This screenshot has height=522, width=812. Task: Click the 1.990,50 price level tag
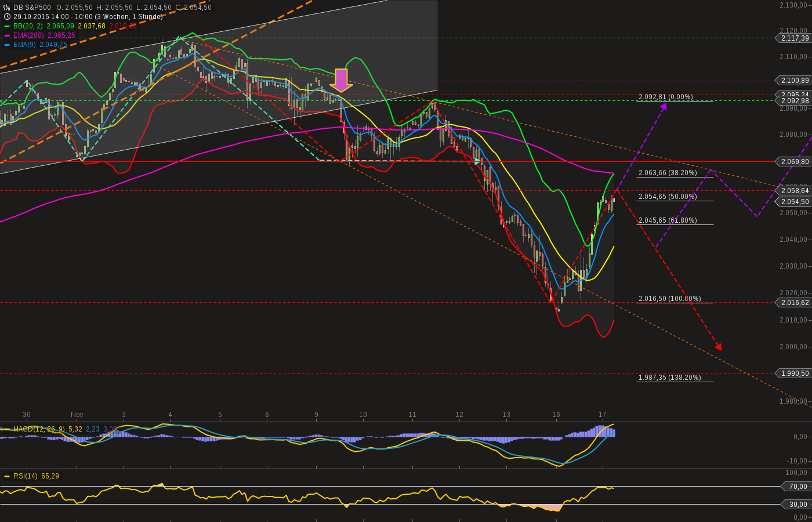793,374
